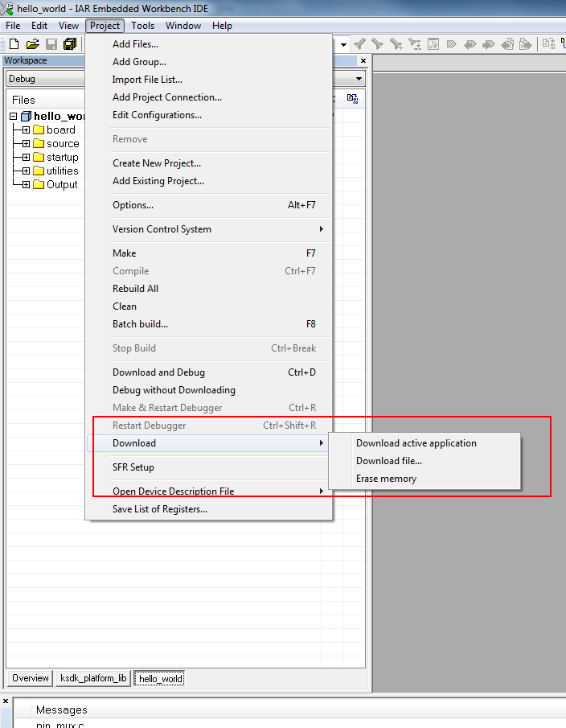The height and width of the screenshot is (728, 566).
Task: Click the New Document toolbar icon
Action: pyautogui.click(x=14, y=44)
